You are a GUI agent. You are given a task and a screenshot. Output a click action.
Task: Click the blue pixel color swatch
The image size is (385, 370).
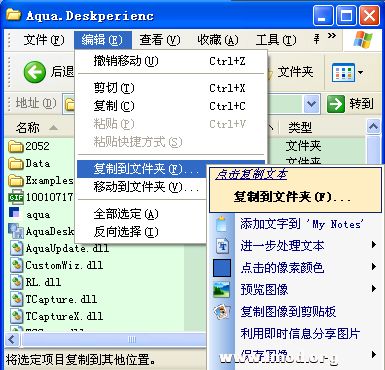pos(222,268)
